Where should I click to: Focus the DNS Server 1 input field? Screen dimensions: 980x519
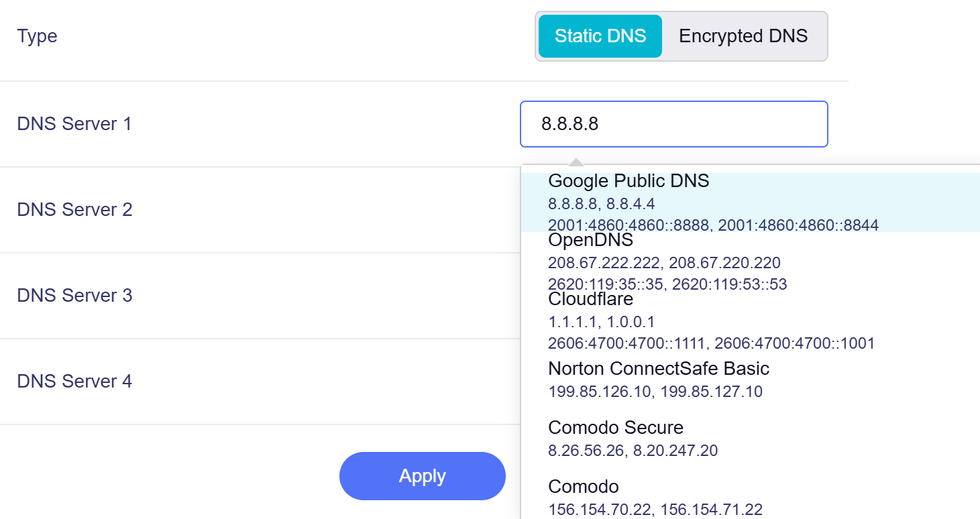(674, 124)
